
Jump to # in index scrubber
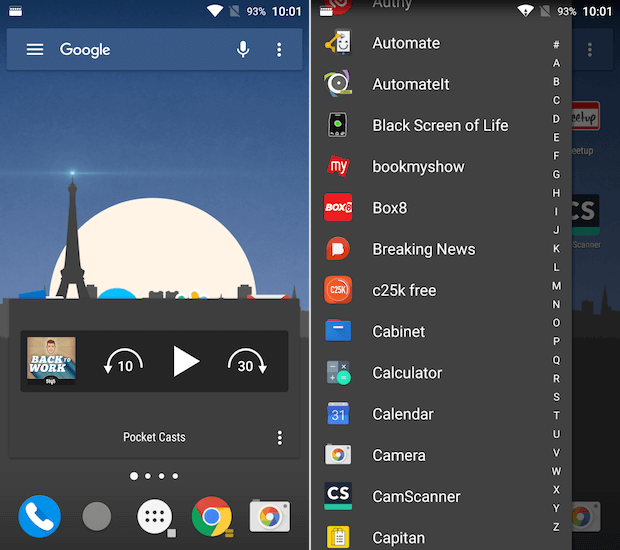(556, 45)
